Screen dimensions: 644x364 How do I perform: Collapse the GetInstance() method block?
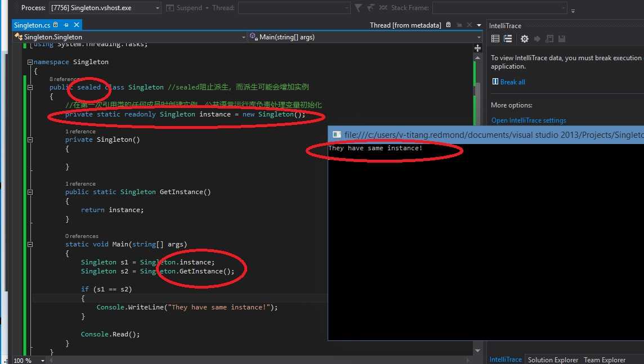click(x=30, y=192)
